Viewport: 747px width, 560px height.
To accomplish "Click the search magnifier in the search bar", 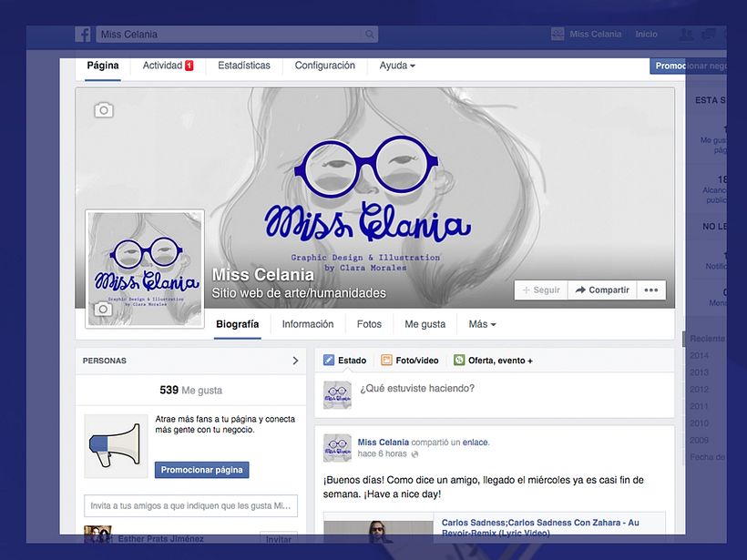I will click(x=368, y=34).
